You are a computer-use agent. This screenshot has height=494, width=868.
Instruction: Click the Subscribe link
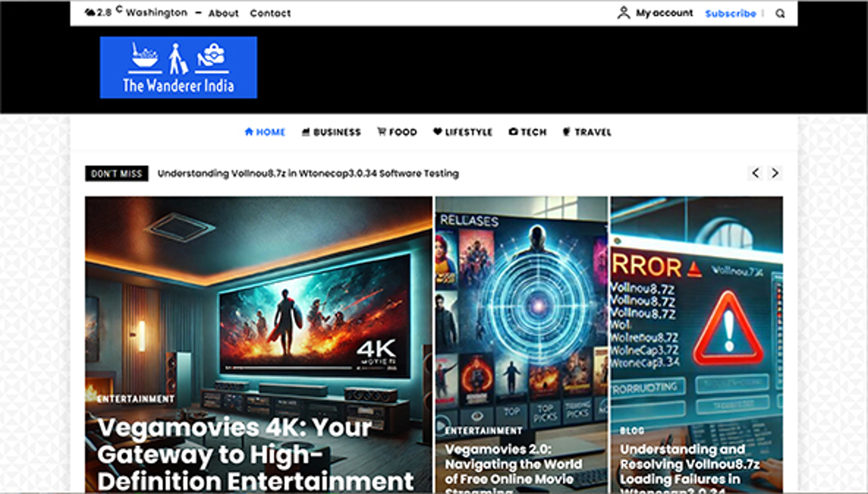click(x=731, y=14)
